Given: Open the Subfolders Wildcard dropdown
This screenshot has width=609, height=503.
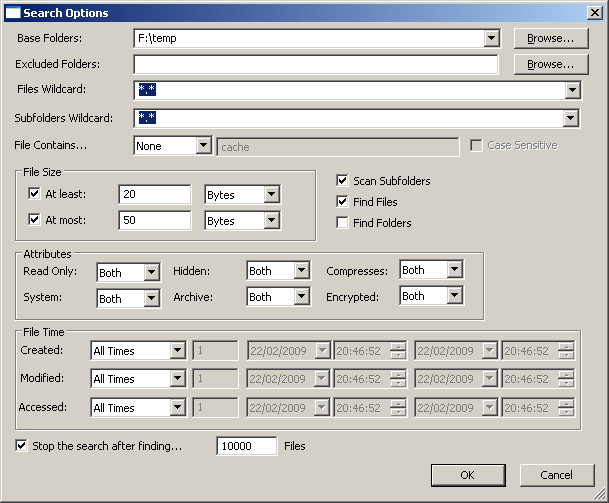Looking at the screenshot, I should 570,118.
